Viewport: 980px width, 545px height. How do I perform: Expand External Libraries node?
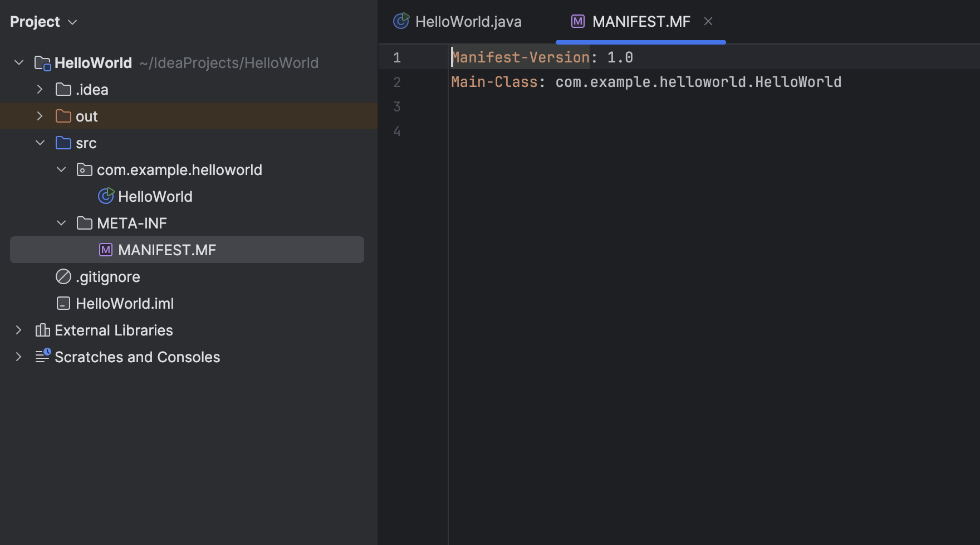(x=18, y=330)
